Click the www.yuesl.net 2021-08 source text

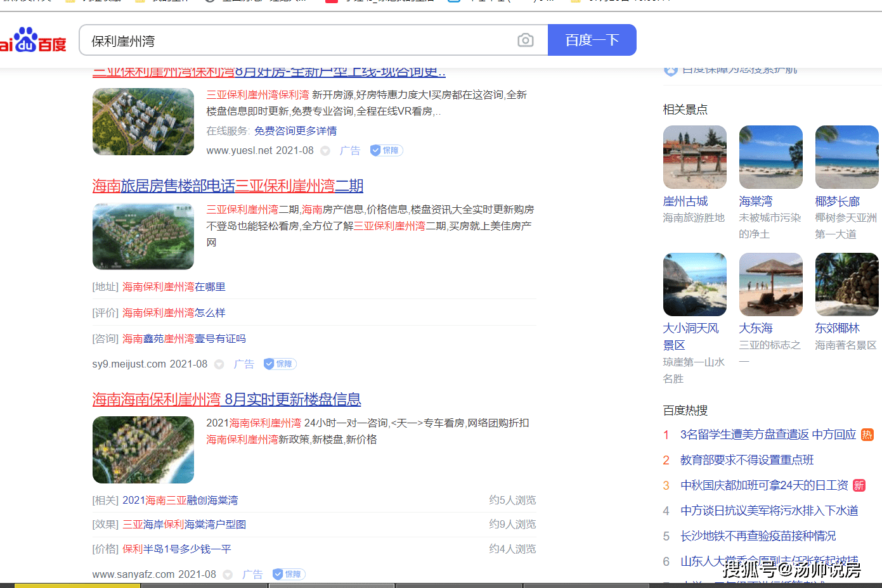tap(260, 151)
